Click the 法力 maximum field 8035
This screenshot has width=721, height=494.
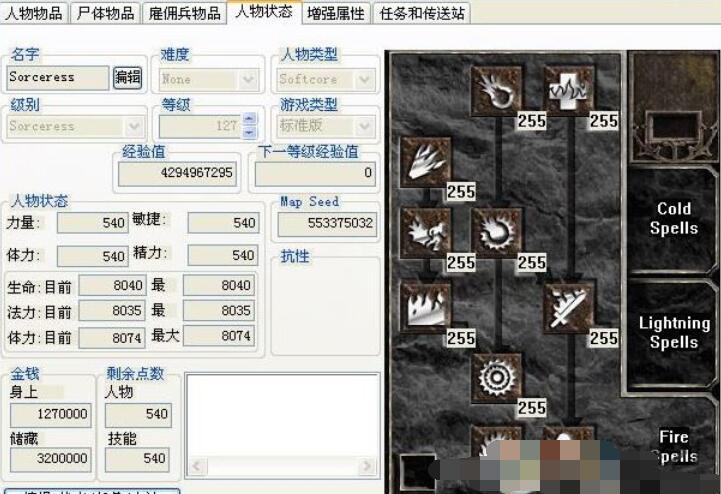point(219,311)
